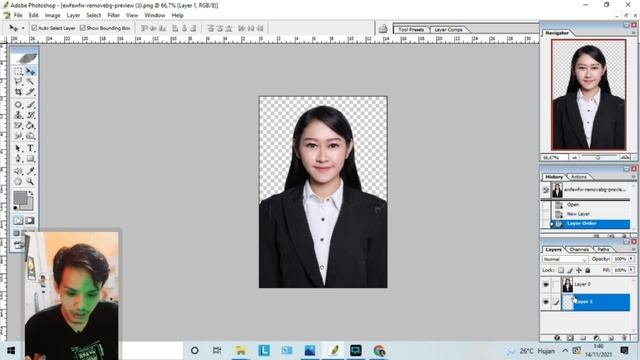The width and height of the screenshot is (640, 360).
Task: Select the Open history state
Action: click(x=589, y=204)
